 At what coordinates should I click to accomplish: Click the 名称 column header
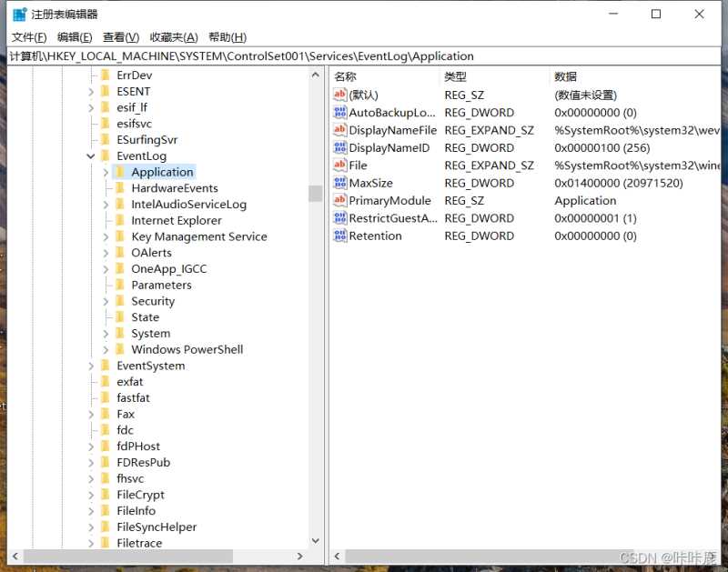pos(346,76)
